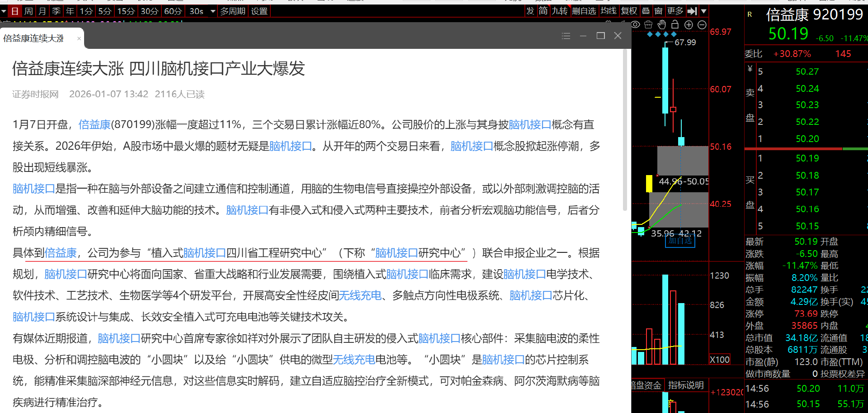The width and height of the screenshot is (868, 413).
Task: Open the news window list menu icon
Action: pyautogui.click(x=566, y=36)
